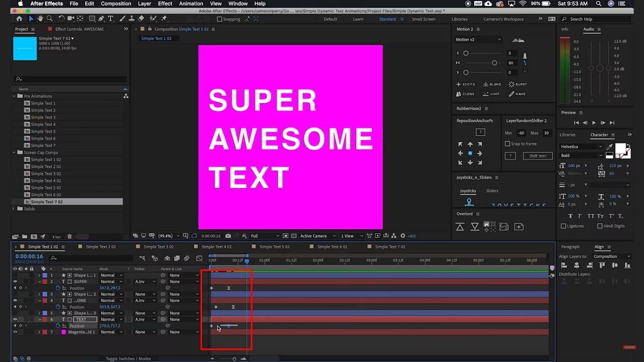The height and width of the screenshot is (362, 644).
Task: Open the Mode dropdown for SUPER layer
Action: coord(111,281)
